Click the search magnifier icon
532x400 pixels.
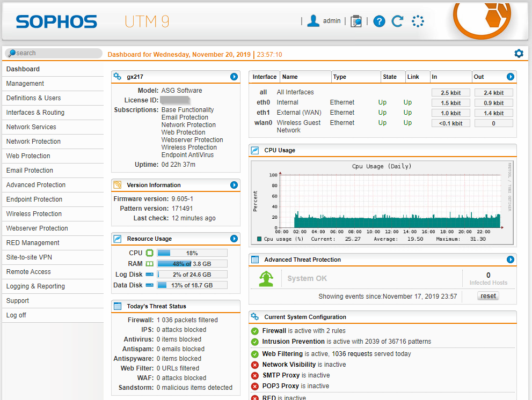tap(12, 53)
